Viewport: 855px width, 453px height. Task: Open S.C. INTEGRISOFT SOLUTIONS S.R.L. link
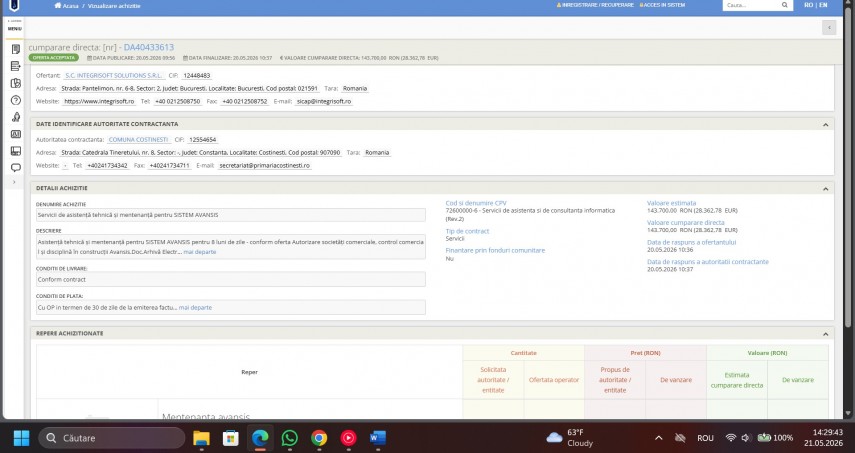click(x=113, y=76)
